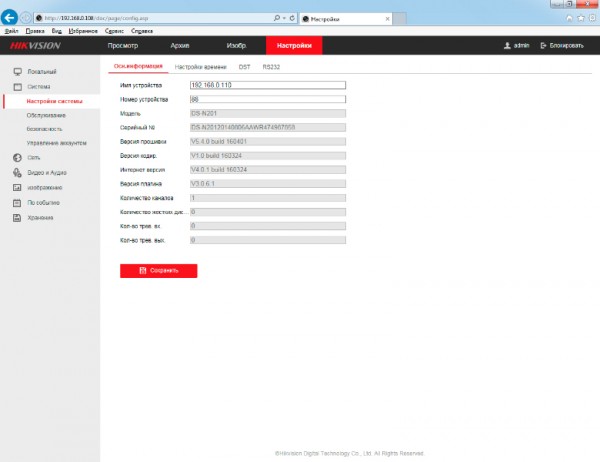The height and width of the screenshot is (462, 600).
Task: Click the browser back arrow button
Action: coord(9,18)
